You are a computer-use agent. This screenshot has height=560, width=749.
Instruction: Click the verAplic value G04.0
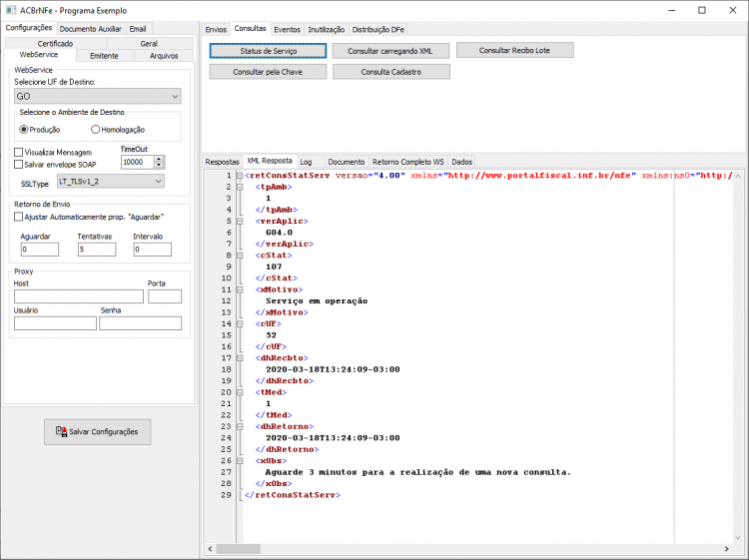click(279, 233)
